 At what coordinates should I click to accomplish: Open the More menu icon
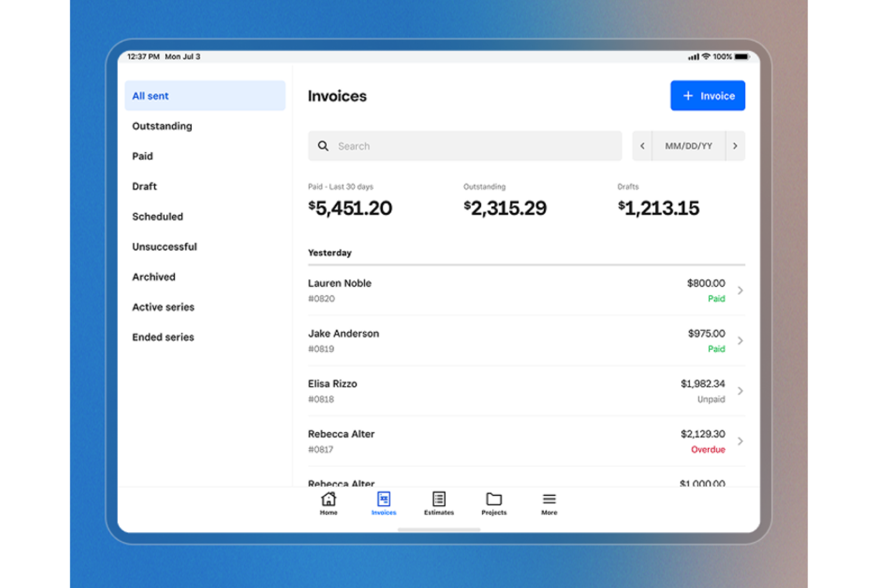(x=548, y=499)
